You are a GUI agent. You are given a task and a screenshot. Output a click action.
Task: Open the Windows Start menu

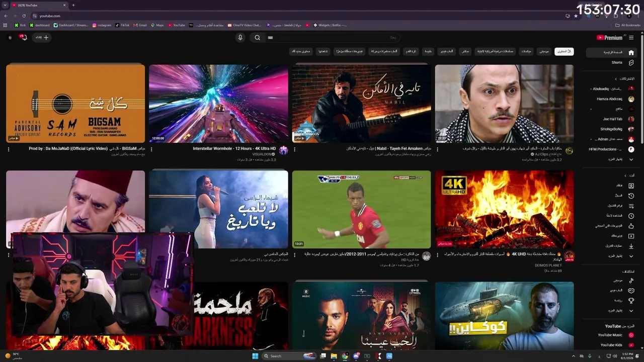[255, 356]
